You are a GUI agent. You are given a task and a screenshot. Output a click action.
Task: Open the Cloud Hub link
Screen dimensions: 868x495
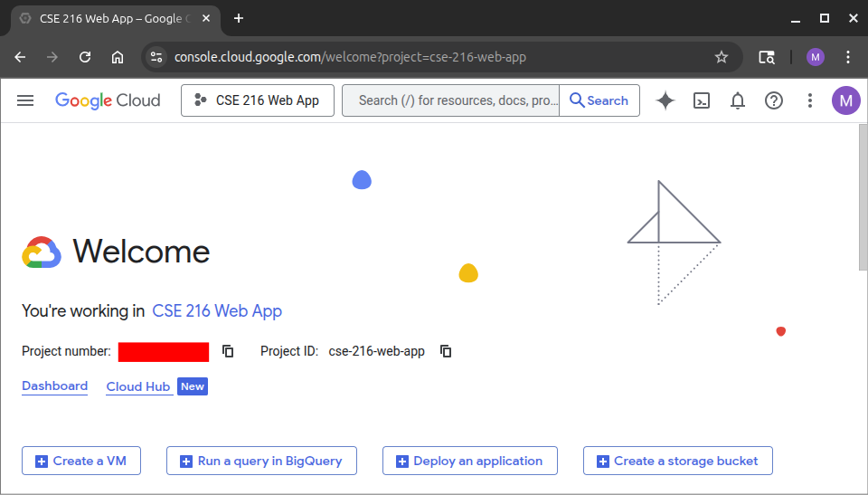click(x=137, y=387)
